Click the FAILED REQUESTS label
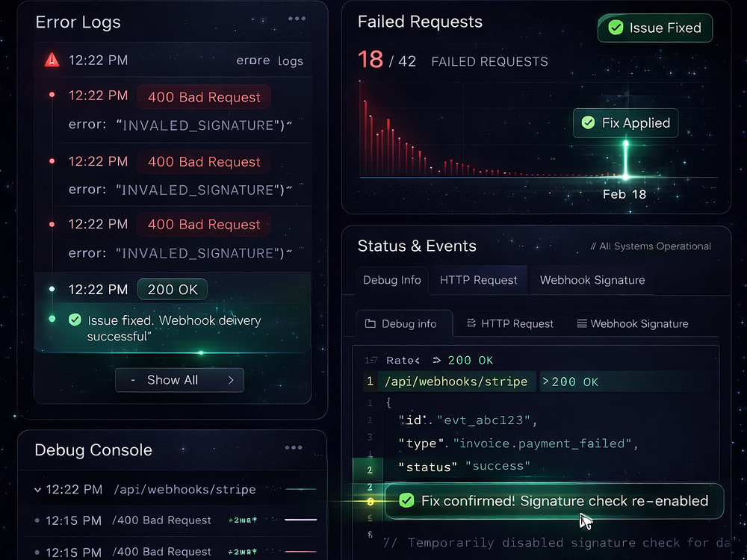This screenshot has height=560, width=747. [x=489, y=61]
